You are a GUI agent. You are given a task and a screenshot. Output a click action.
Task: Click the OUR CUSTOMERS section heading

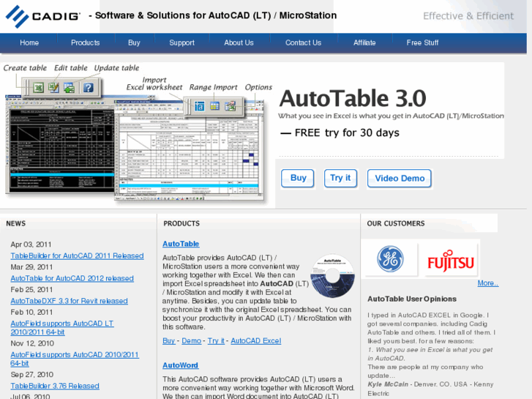tap(396, 223)
